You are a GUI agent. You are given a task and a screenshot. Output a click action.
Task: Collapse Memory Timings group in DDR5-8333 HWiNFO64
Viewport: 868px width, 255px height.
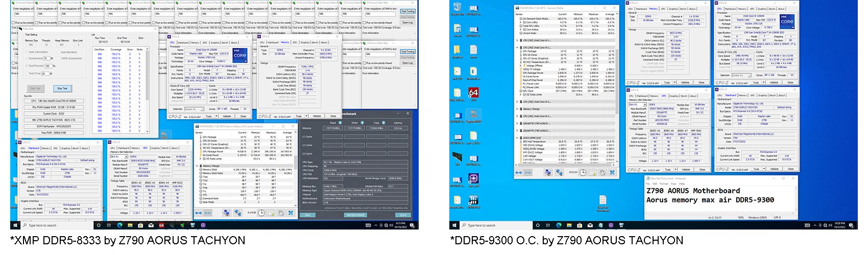point(197,166)
